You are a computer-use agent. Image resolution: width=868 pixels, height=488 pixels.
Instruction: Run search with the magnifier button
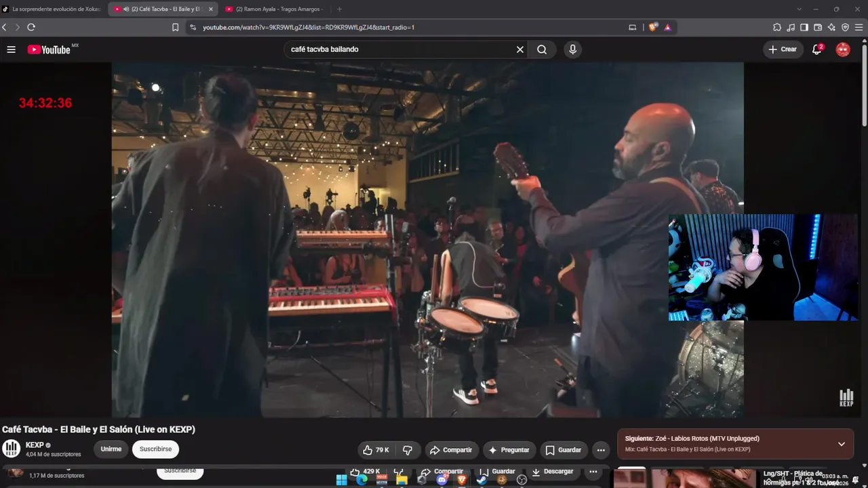point(542,49)
